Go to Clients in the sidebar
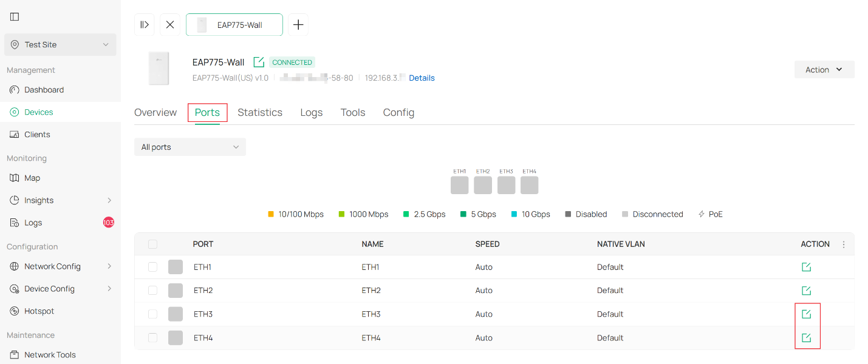The image size is (868, 364). tap(37, 135)
